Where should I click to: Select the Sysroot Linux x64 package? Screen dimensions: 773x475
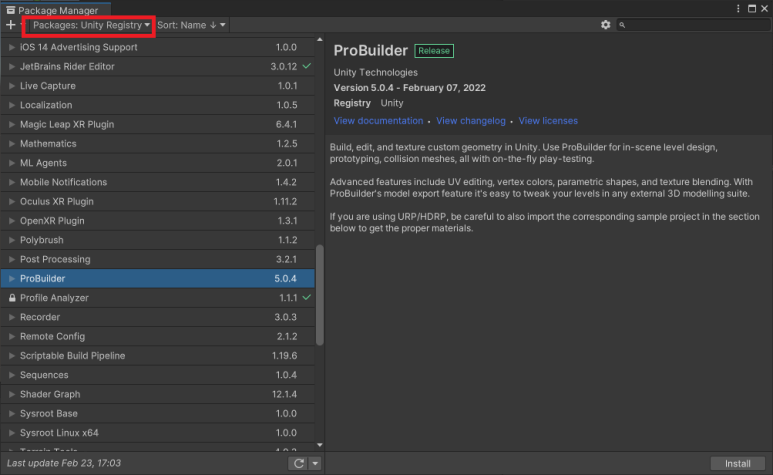158,433
